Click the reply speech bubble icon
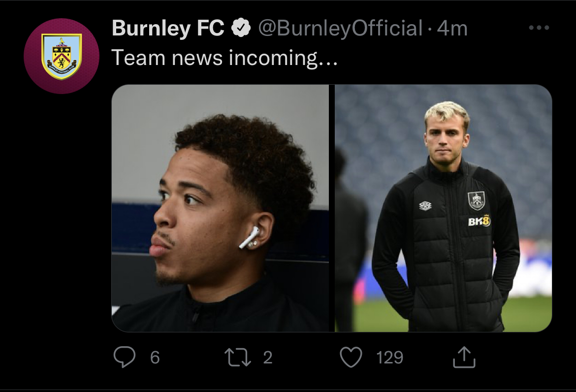 tap(124, 357)
